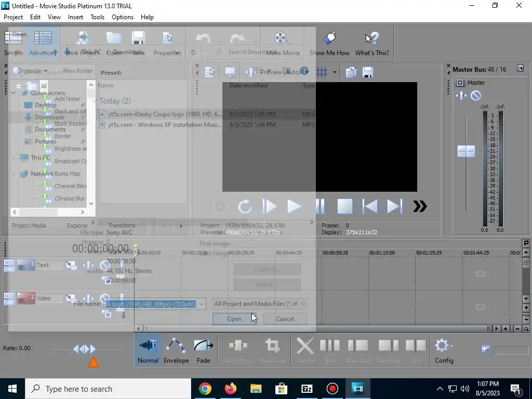The height and width of the screenshot is (399, 532).
Task: Click the Open button in fading dialog
Action: 234,319
